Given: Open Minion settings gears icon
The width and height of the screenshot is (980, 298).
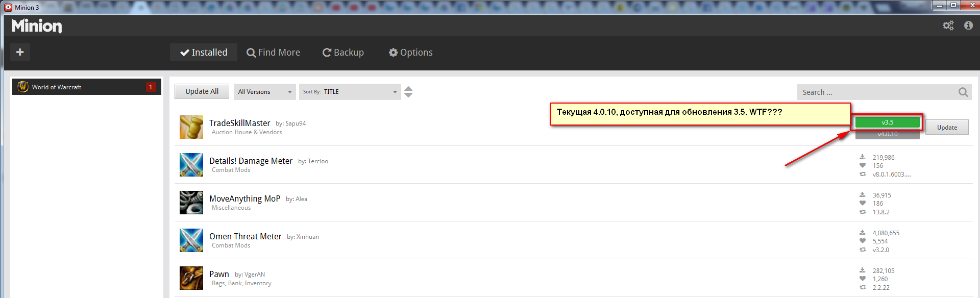Looking at the screenshot, I should point(948,26).
